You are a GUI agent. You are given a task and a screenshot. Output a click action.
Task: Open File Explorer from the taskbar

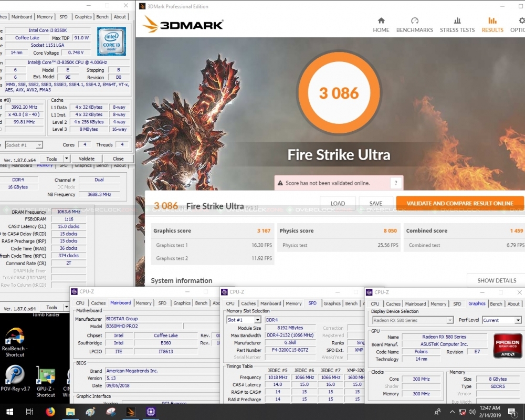pos(70,412)
